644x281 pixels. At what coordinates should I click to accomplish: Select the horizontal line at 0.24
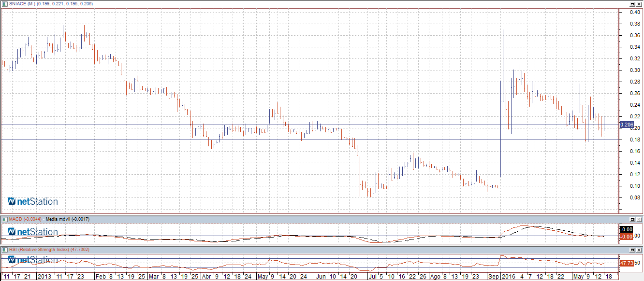[309, 105]
